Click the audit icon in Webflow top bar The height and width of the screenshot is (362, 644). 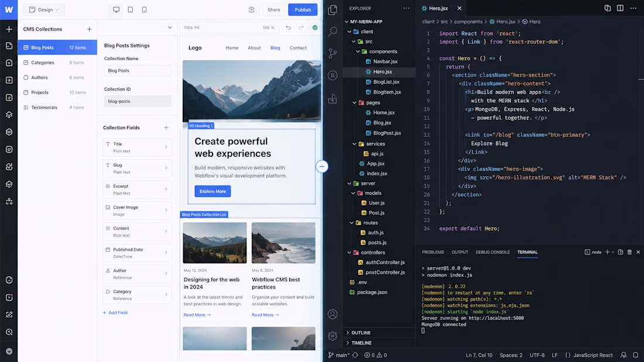(x=251, y=10)
